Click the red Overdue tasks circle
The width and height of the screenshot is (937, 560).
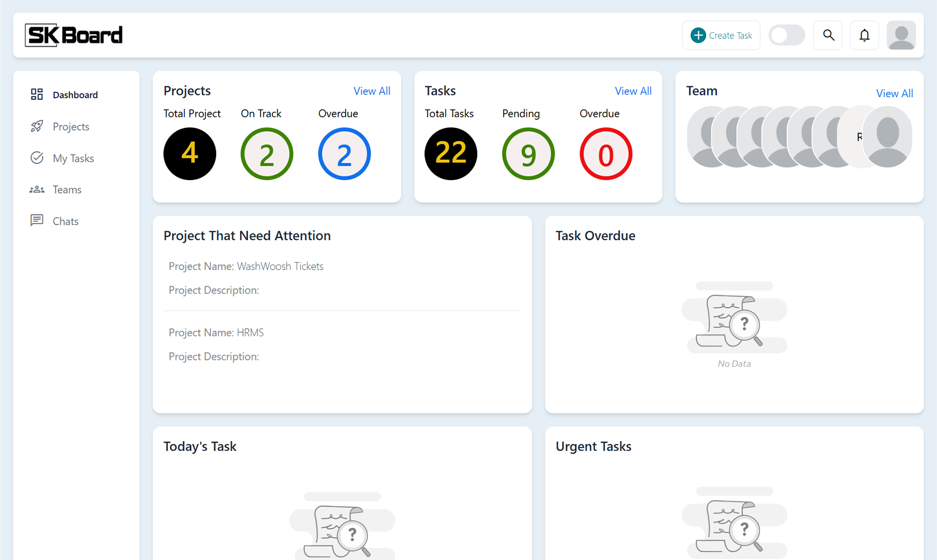click(605, 154)
